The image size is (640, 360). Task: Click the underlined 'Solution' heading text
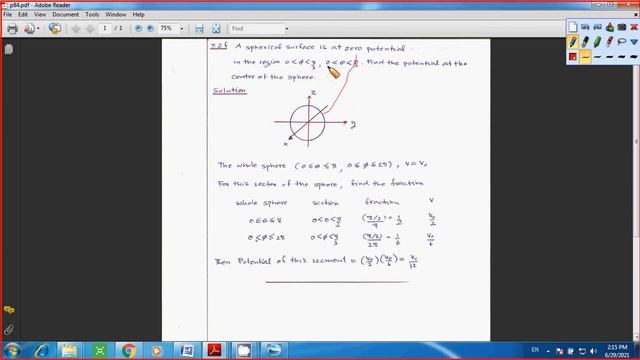(x=229, y=90)
